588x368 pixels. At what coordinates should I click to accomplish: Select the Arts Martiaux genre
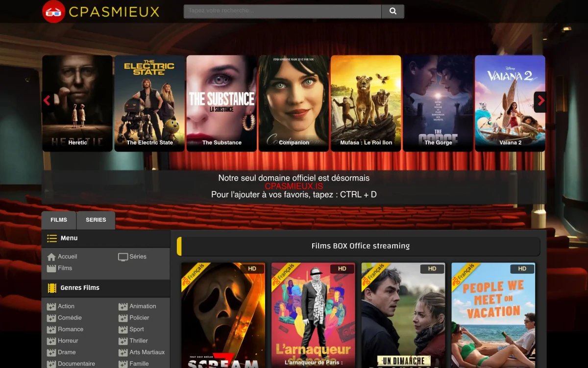(147, 352)
